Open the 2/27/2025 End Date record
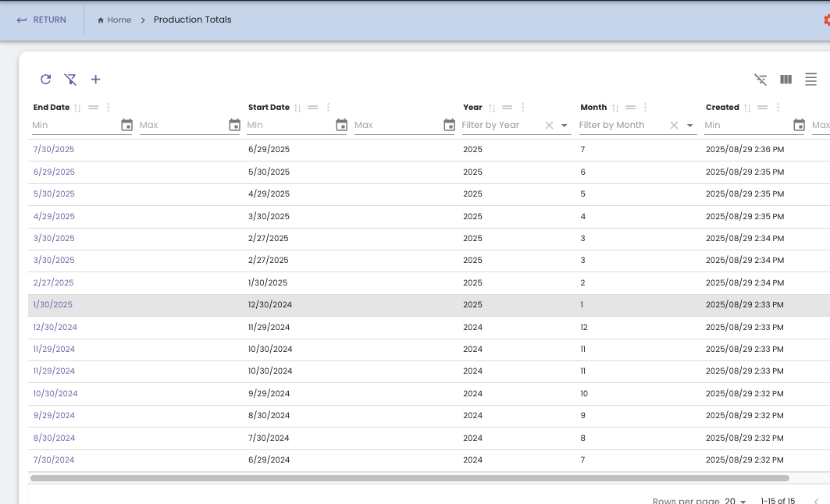 click(53, 282)
